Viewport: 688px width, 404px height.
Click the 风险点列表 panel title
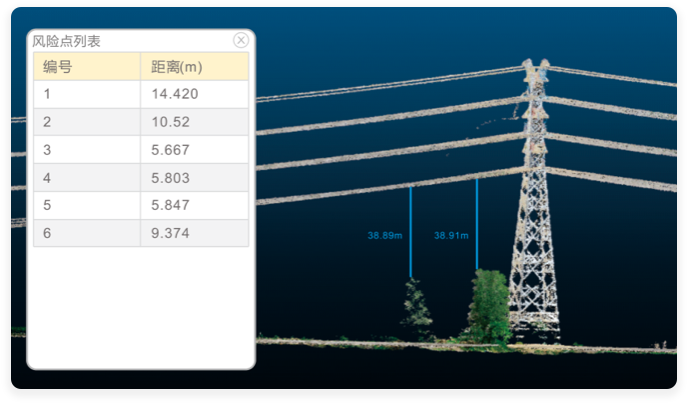tap(67, 41)
